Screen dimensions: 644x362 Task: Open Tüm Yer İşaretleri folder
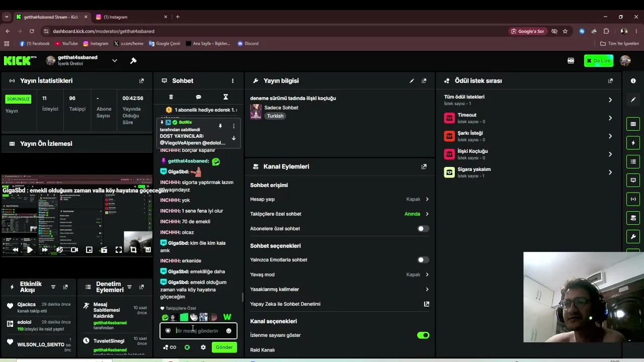coord(619,44)
